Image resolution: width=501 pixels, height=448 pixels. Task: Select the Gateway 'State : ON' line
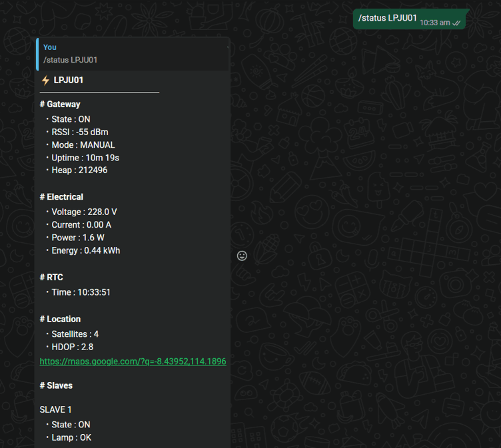pyautogui.click(x=71, y=119)
